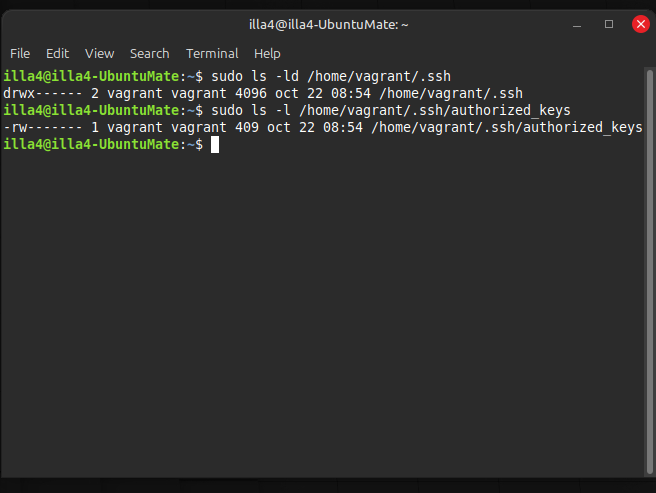The width and height of the screenshot is (656, 493).
Task: Minimize the terminal window
Action: tap(578, 24)
